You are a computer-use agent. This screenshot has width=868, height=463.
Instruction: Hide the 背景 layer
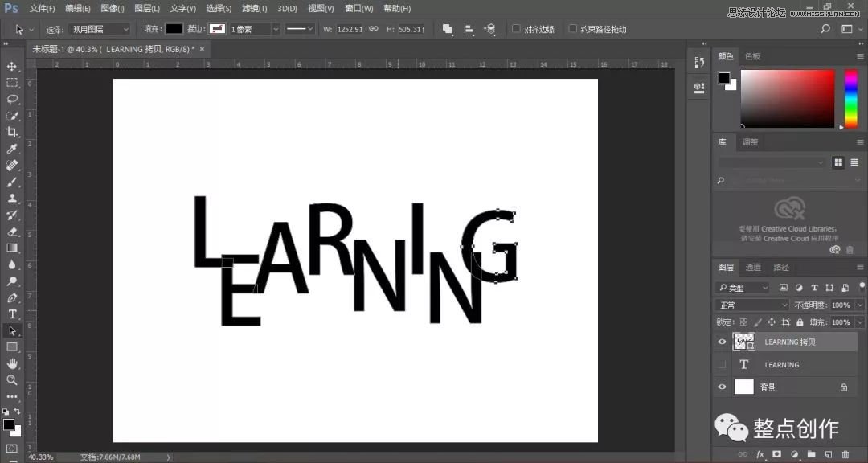722,387
